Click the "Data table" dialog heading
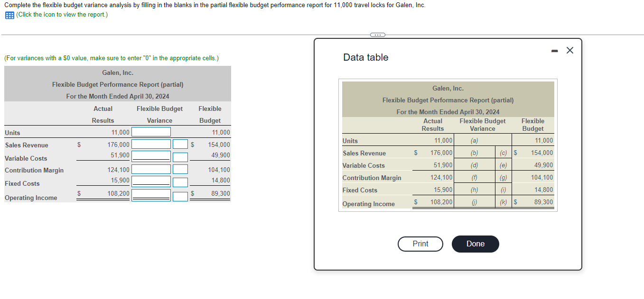This screenshot has width=644, height=299. 365,57
